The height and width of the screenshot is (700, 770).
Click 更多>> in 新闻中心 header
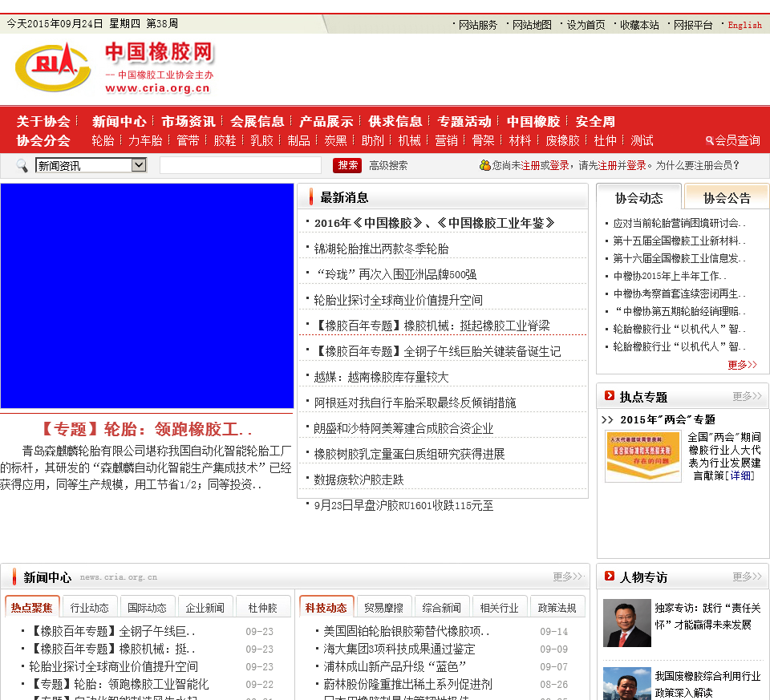pos(568,577)
